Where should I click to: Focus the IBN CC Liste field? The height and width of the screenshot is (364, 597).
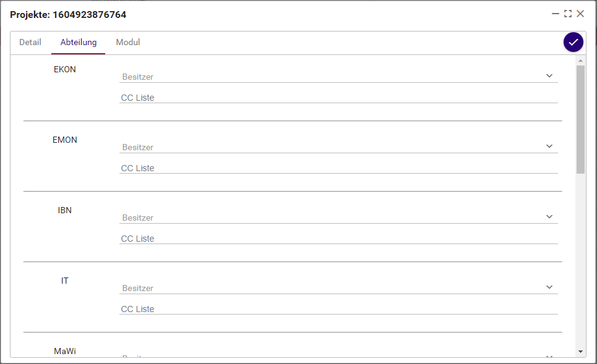pos(338,239)
